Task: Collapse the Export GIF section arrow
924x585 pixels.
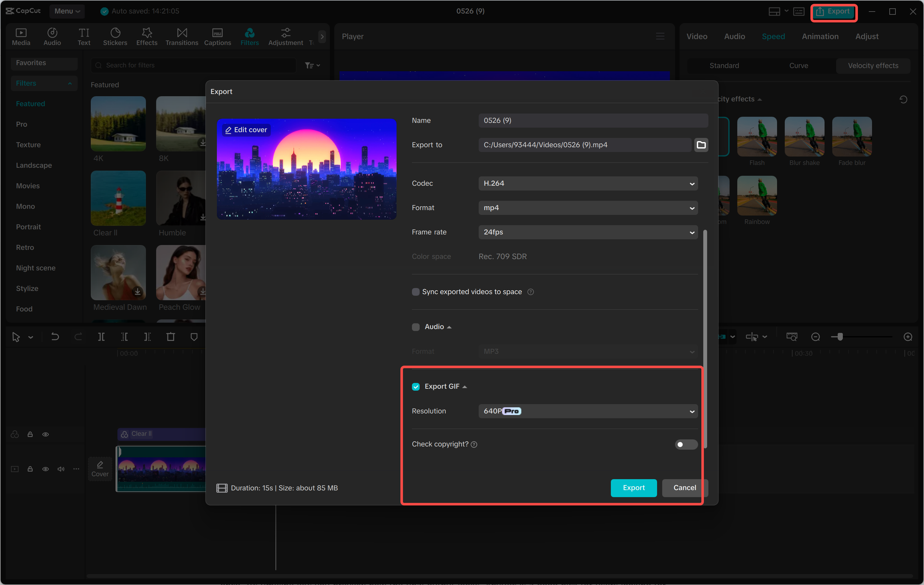Action: (465, 387)
